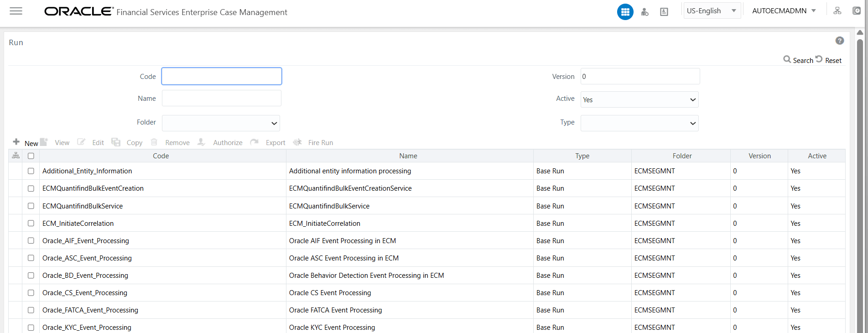868x333 pixels.
Task: Open the US-English language dropdown
Action: coord(712,11)
